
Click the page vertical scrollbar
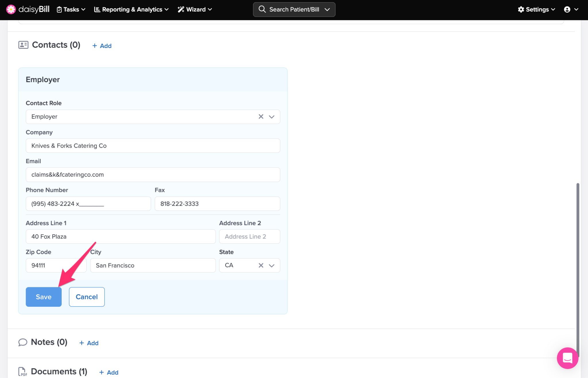(x=578, y=259)
